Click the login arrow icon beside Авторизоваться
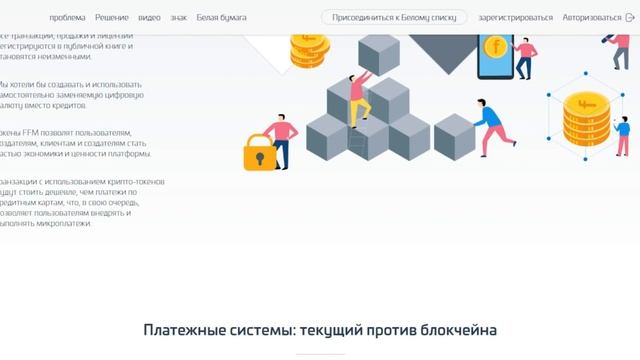This screenshot has width=640, height=360. click(630, 18)
